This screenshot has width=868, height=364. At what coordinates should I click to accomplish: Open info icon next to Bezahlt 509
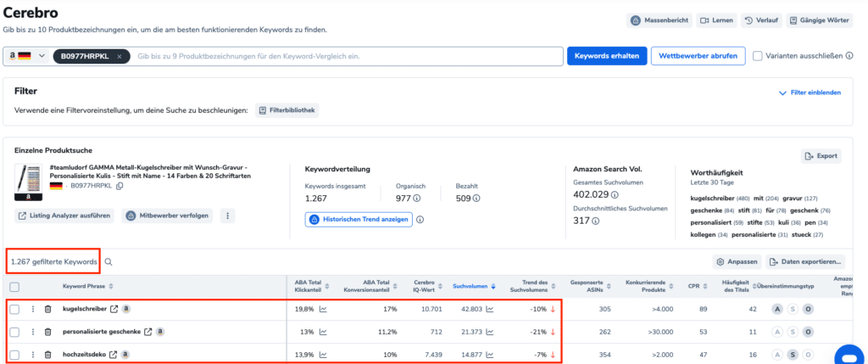pos(476,199)
